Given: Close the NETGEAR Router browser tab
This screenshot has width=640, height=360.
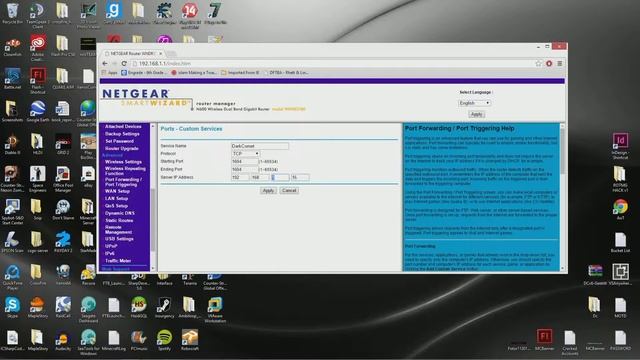Looking at the screenshot, I should pyautogui.click(x=160, y=53).
